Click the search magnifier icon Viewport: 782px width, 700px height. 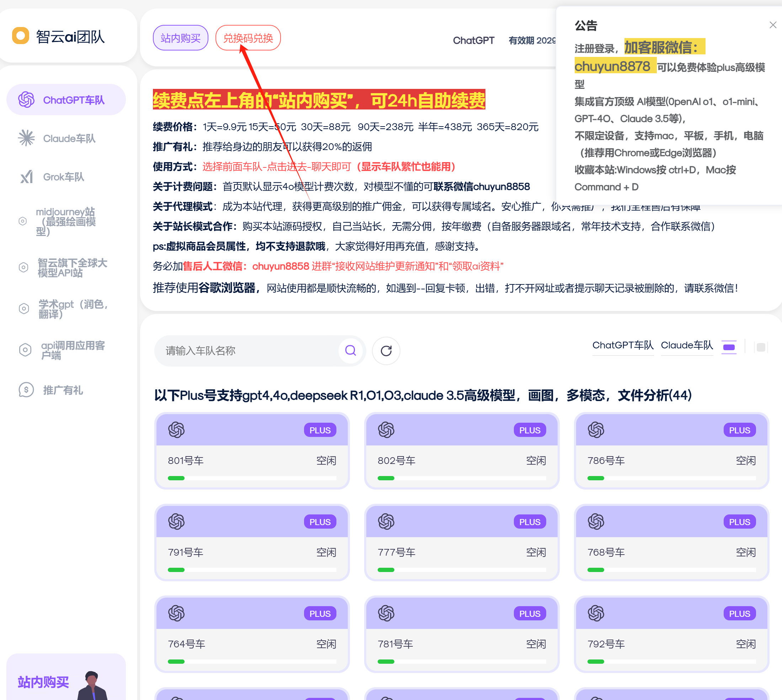coord(350,351)
